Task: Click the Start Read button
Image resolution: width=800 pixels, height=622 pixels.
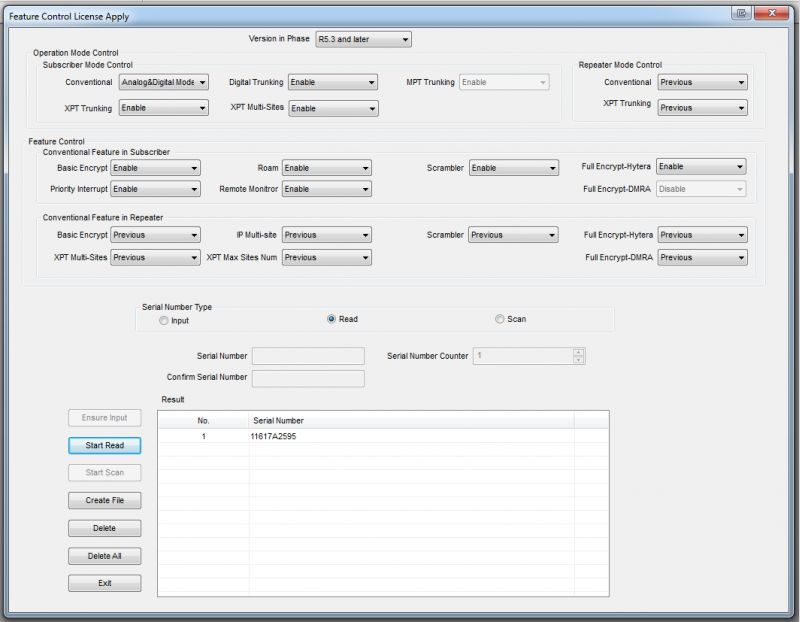Action: point(105,445)
